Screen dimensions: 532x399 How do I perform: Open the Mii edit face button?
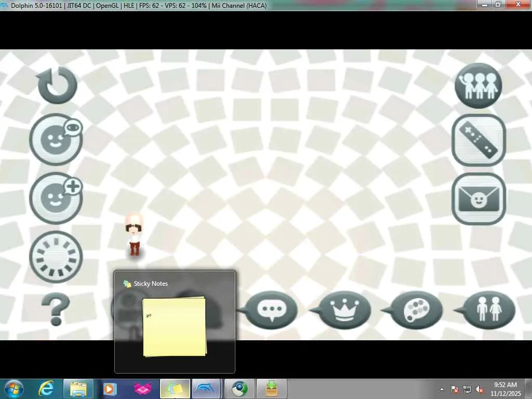[x=56, y=139]
